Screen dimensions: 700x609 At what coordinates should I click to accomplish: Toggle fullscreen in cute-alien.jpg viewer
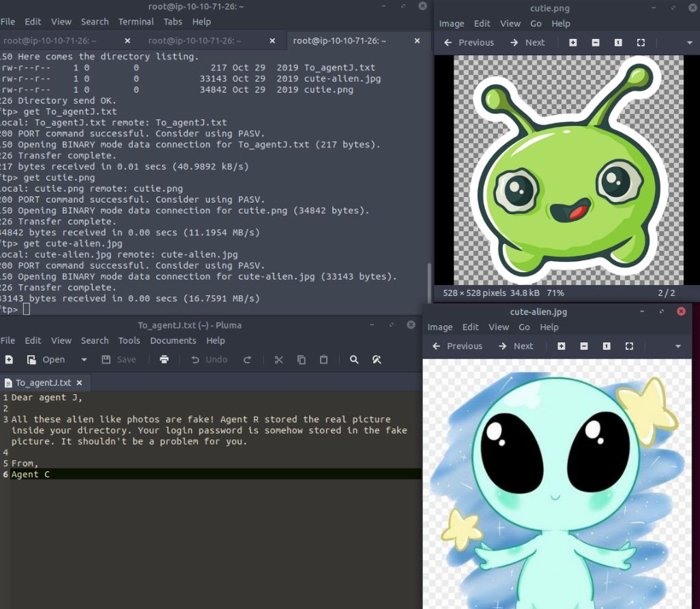629,346
